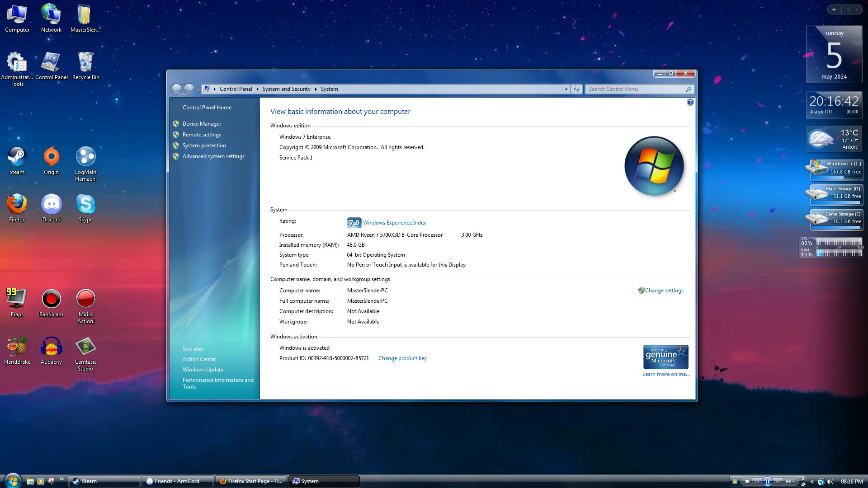Select the Camtasia Studio desktop icon
The width and height of the screenshot is (868, 488).
pos(86,353)
